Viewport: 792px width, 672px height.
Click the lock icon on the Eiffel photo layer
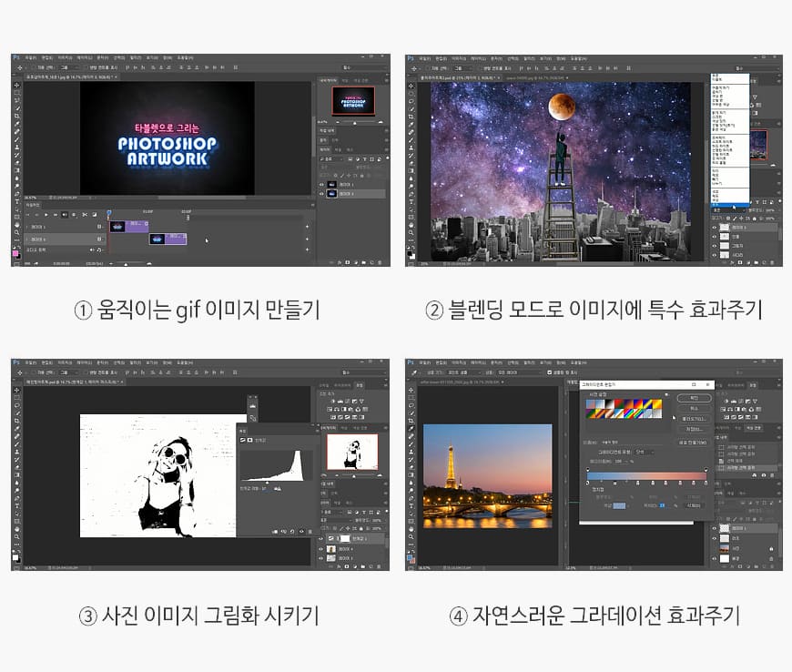771,549
